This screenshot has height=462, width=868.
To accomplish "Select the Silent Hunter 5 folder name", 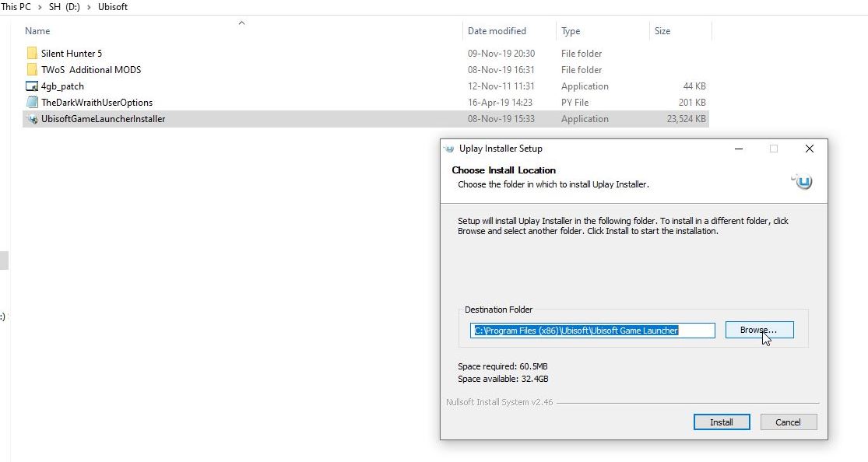I will pos(72,53).
